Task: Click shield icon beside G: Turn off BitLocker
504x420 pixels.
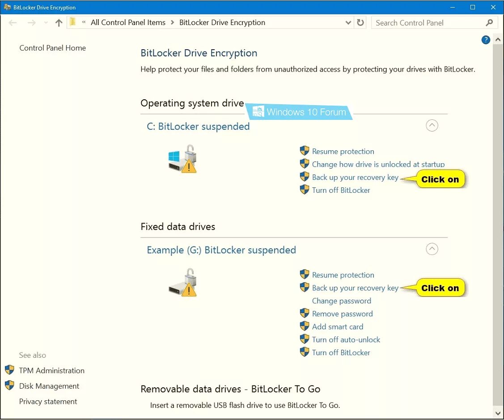Action: [305, 352]
